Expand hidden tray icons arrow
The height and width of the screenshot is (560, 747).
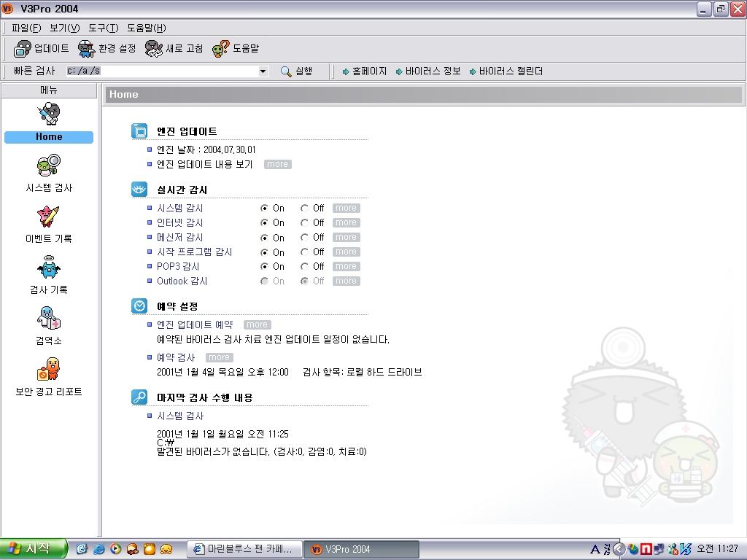coord(619,549)
